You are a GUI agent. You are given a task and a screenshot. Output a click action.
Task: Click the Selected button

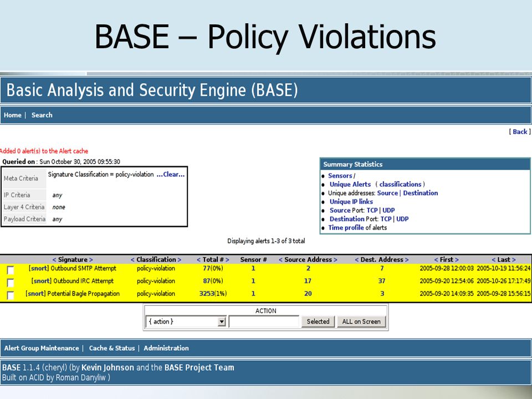tap(318, 321)
